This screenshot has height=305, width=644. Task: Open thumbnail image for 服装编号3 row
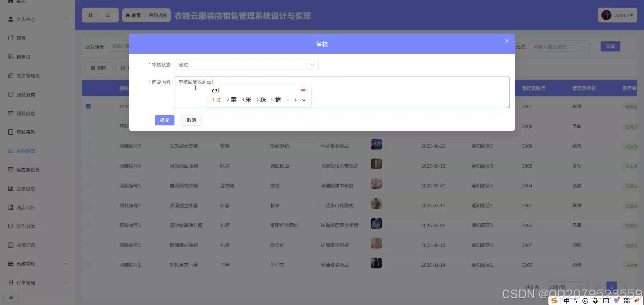pyautogui.click(x=376, y=223)
